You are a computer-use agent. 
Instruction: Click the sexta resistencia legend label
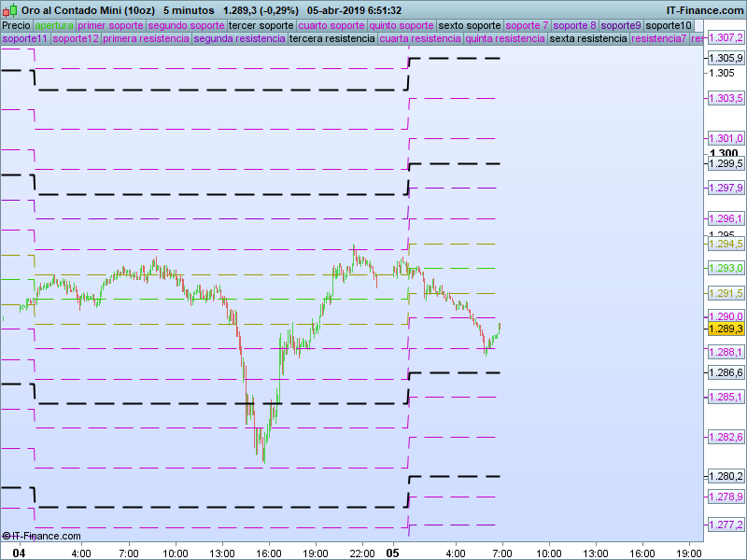click(x=588, y=38)
